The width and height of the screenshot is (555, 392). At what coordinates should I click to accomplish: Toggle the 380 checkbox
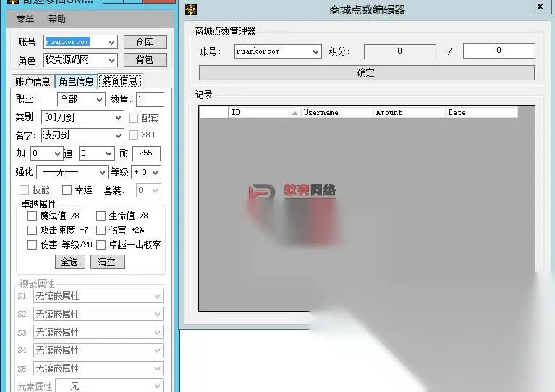[x=133, y=135]
